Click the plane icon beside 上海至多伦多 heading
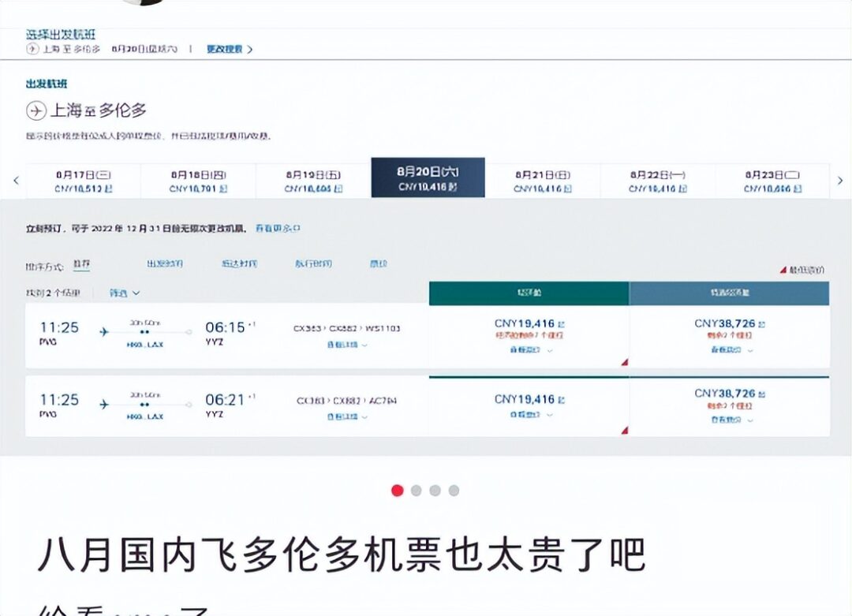Viewport: 852px width, 616px height. click(35, 110)
